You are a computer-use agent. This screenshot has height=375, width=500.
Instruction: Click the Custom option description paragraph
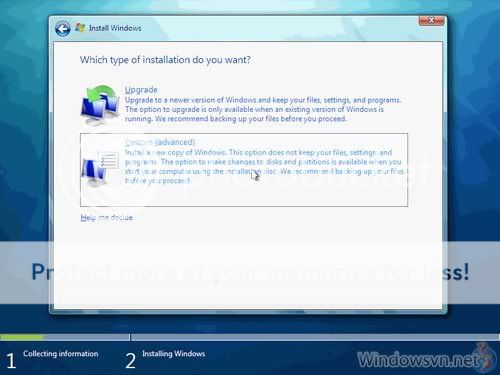tap(264, 166)
